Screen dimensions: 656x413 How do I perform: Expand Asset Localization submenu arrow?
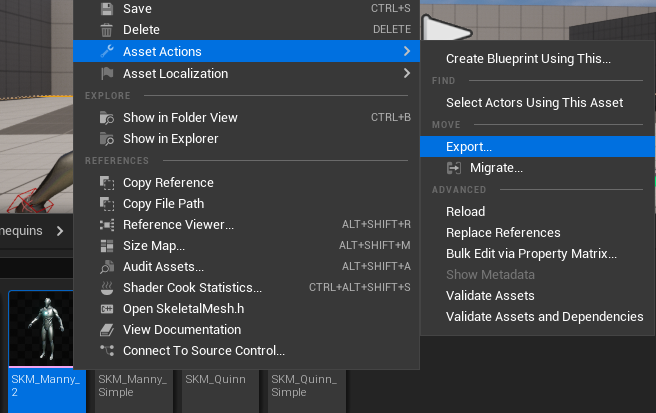pyautogui.click(x=407, y=73)
